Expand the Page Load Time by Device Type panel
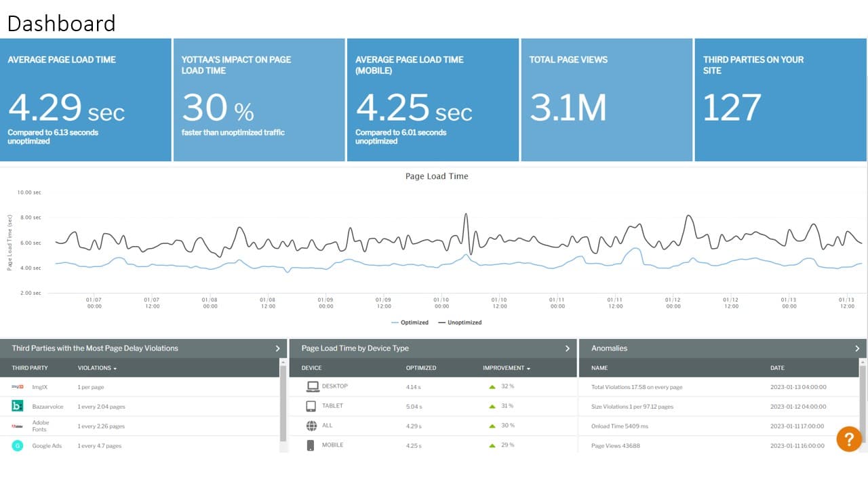This screenshot has height=488, width=868. pos(568,348)
